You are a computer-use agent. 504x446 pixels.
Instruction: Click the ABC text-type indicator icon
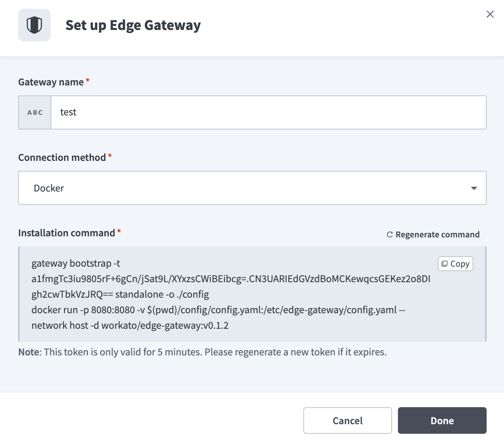click(x=34, y=112)
